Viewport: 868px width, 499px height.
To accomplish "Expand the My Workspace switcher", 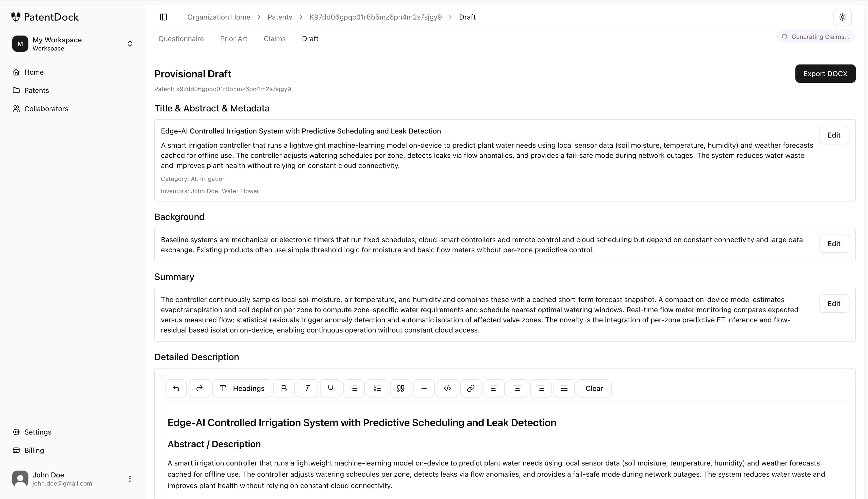I will tap(129, 44).
